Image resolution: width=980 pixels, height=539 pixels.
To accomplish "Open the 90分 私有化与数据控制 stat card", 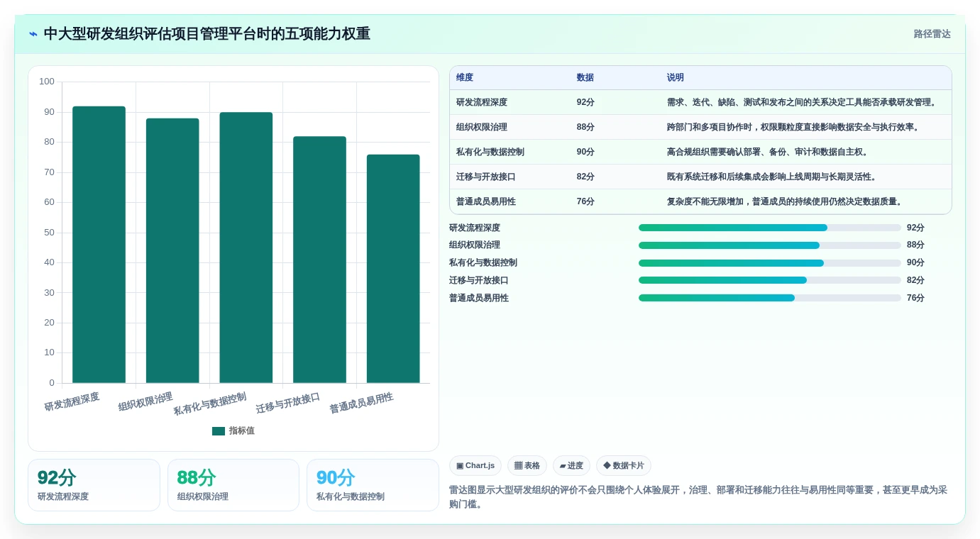I will click(373, 485).
